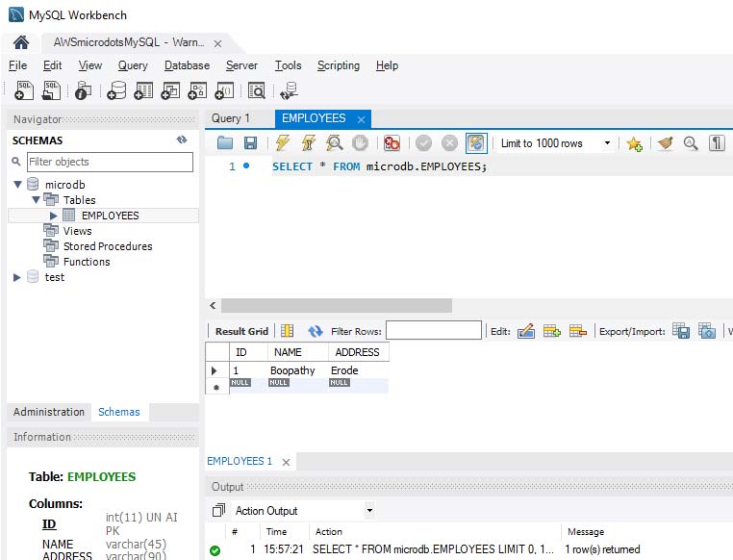Open the File menu
Viewport: 733px width, 560px height.
click(x=17, y=65)
